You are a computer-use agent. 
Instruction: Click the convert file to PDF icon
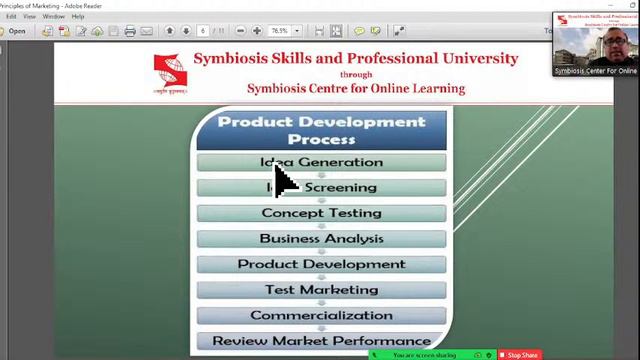(47, 31)
